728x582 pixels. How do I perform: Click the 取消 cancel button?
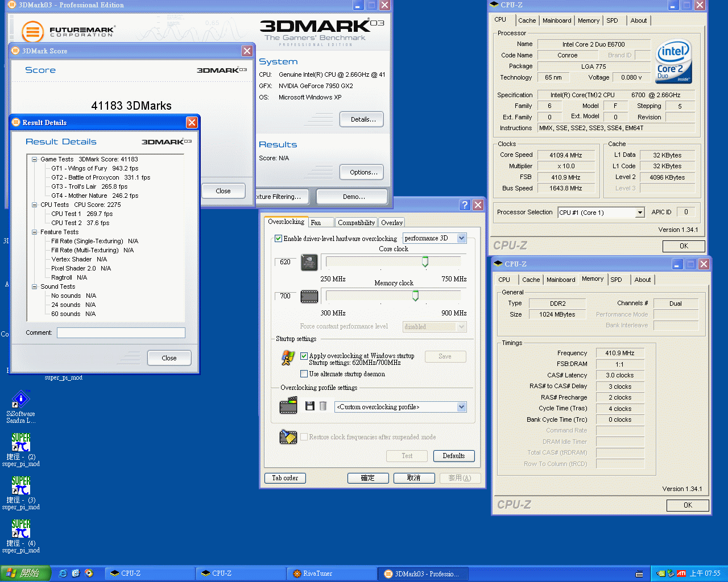point(414,478)
